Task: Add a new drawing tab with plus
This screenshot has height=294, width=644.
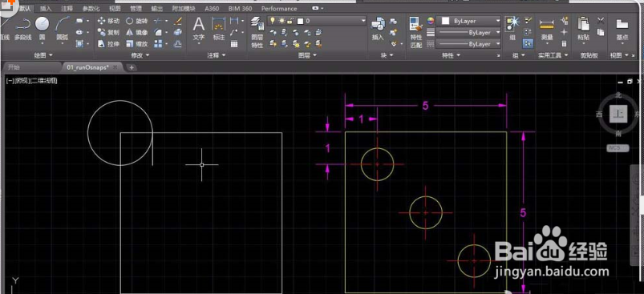Action: 132,67
